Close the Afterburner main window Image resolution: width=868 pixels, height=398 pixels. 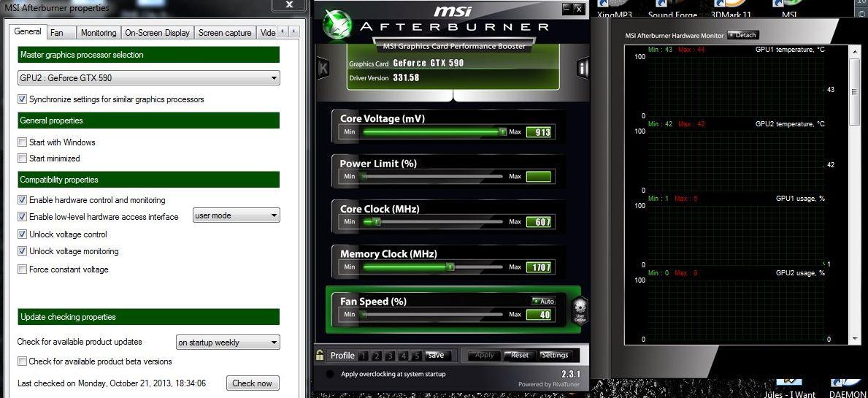pos(578,9)
